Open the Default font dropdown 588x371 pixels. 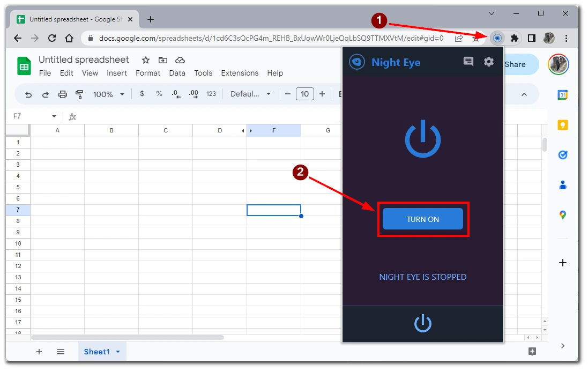pos(250,94)
